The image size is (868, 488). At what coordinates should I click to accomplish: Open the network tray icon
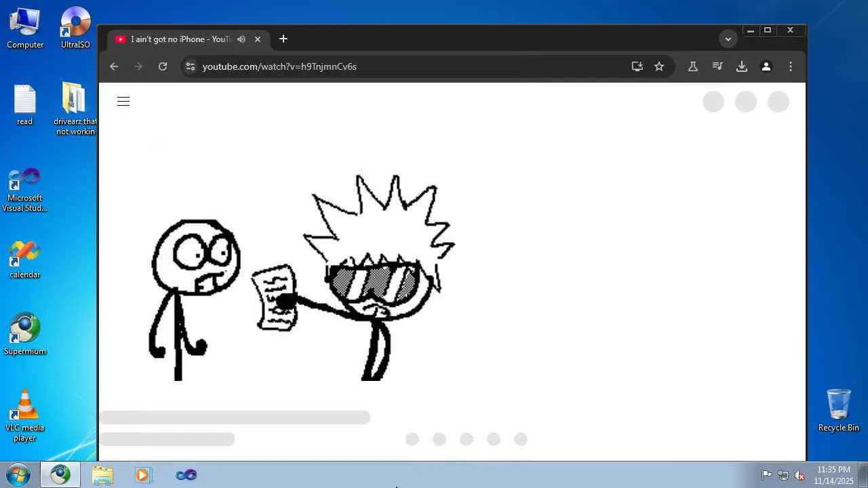coord(783,475)
